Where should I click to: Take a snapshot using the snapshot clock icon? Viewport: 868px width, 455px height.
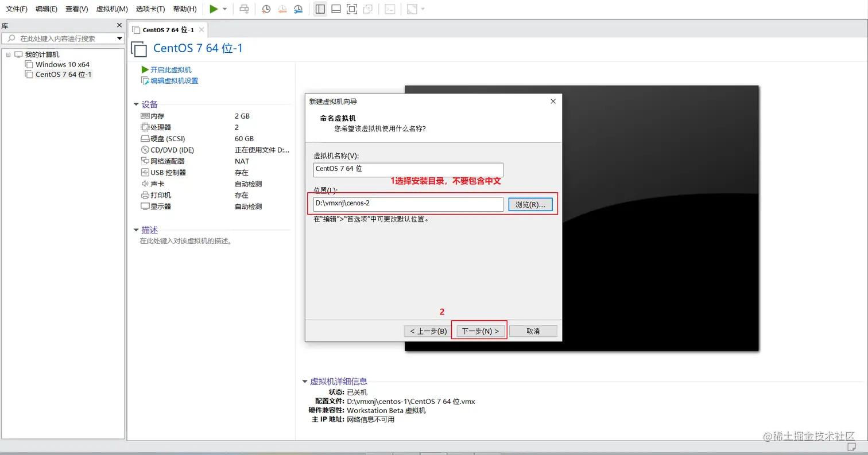coord(265,9)
